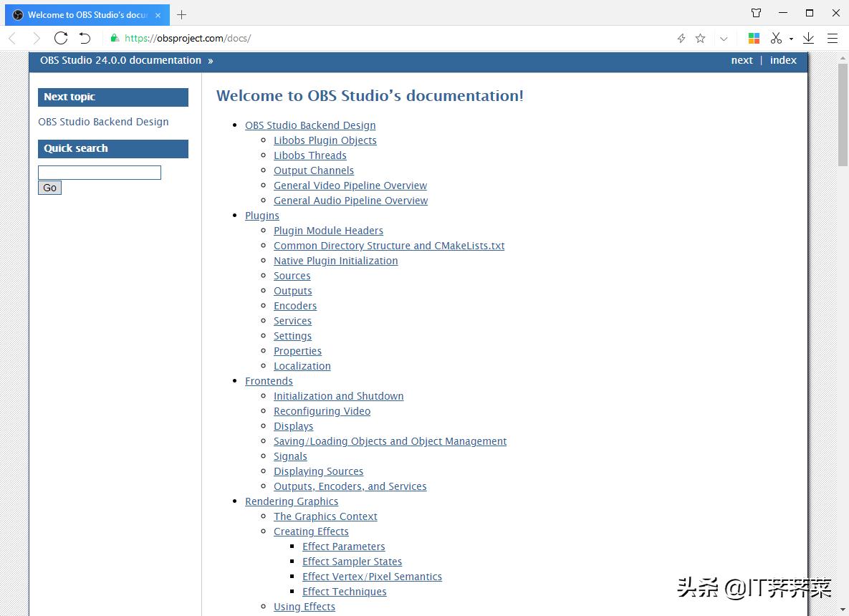Click the vertical scrollbar thumb
This screenshot has width=849, height=616.
point(843,115)
